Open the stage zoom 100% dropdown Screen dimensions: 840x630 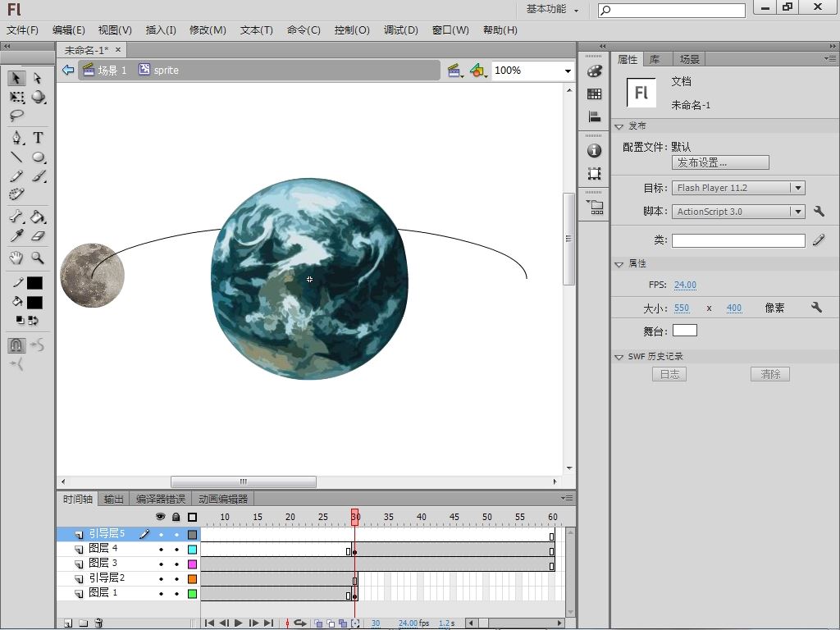pos(567,71)
